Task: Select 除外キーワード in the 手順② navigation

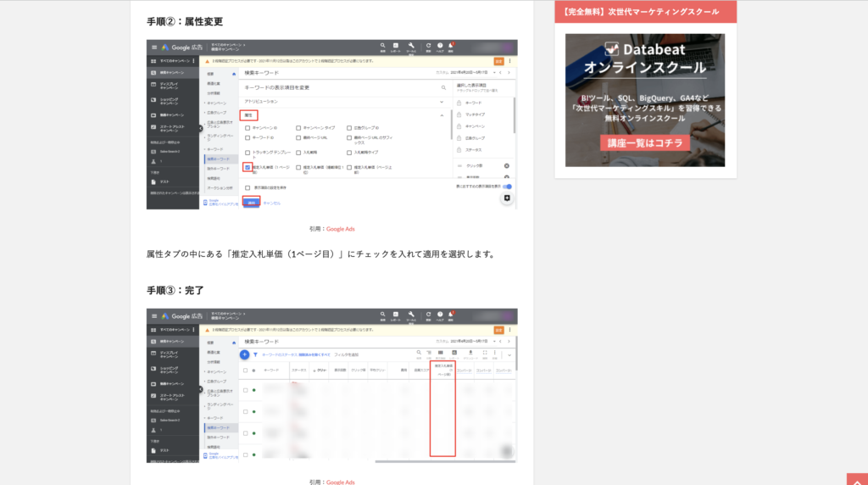Action: click(218, 169)
